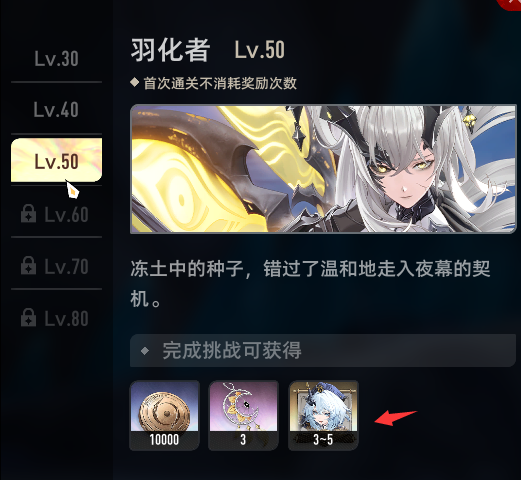Click the boss banner illustration
This screenshot has width=521, height=480.
(323, 169)
